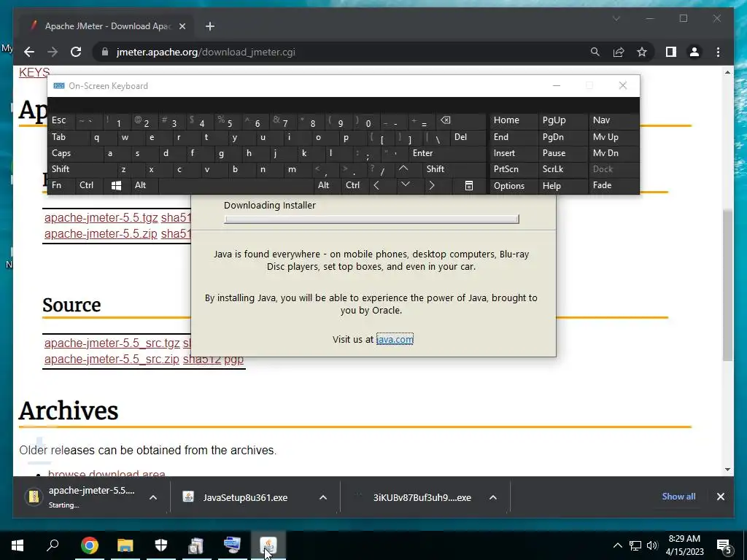747x560 pixels.
Task: Hit the Enter key on On-Screen Keyboard
Action: click(447, 153)
